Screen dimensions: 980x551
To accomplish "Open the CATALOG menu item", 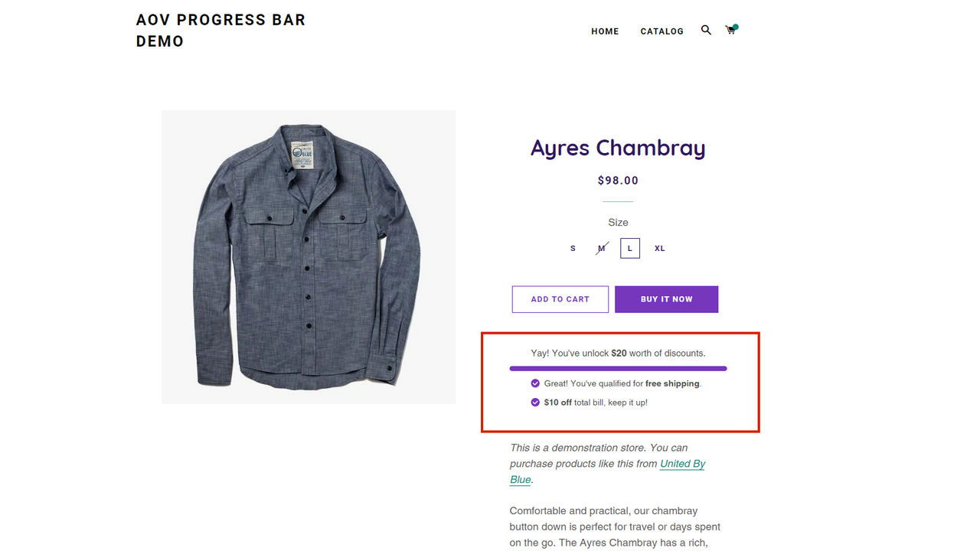I will click(x=661, y=31).
